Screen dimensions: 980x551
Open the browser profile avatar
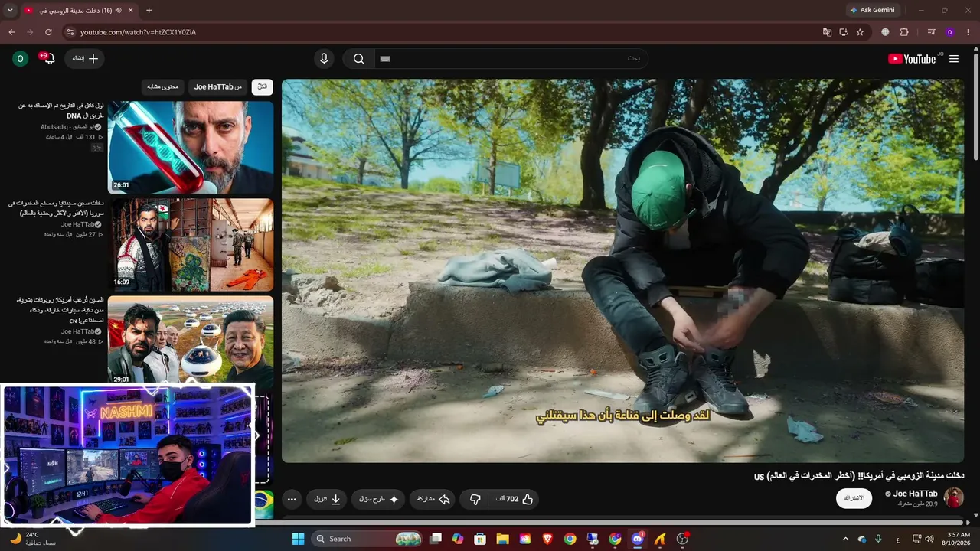(x=950, y=32)
